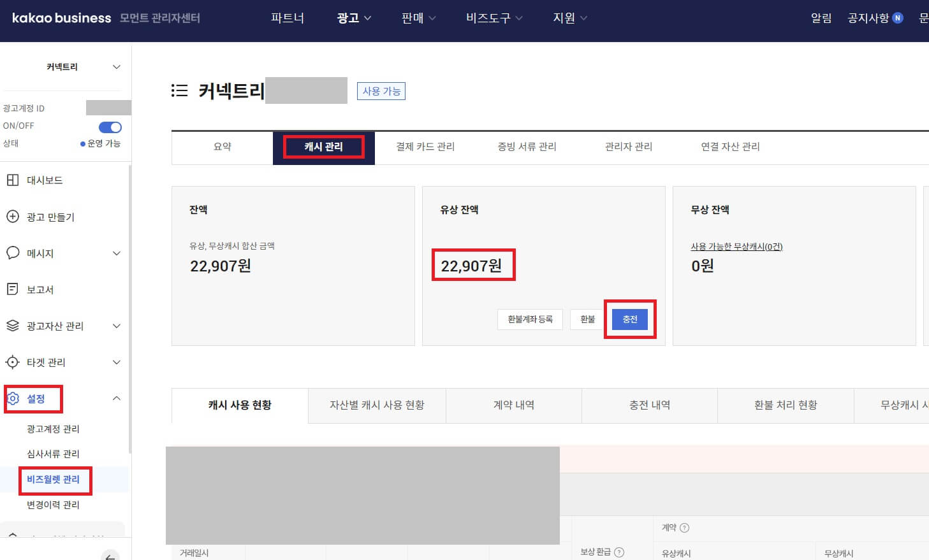Click the 환불계좌 등록 button

530,319
